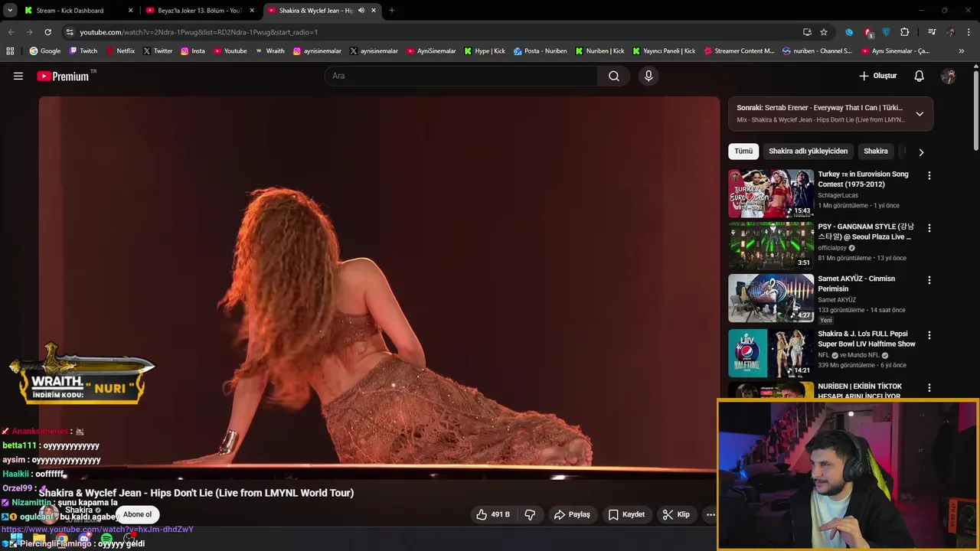Screen dimensions: 980x551
Task: Open the Insta bookmark
Action: (193, 51)
